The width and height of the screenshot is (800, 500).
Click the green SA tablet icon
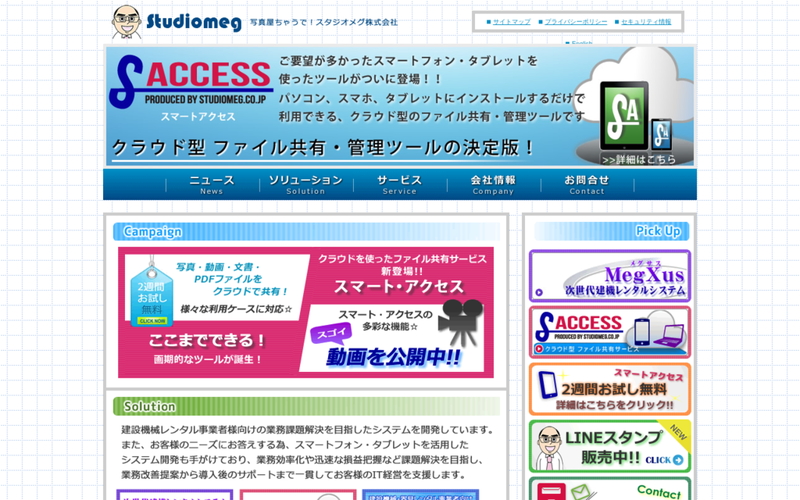point(623,115)
